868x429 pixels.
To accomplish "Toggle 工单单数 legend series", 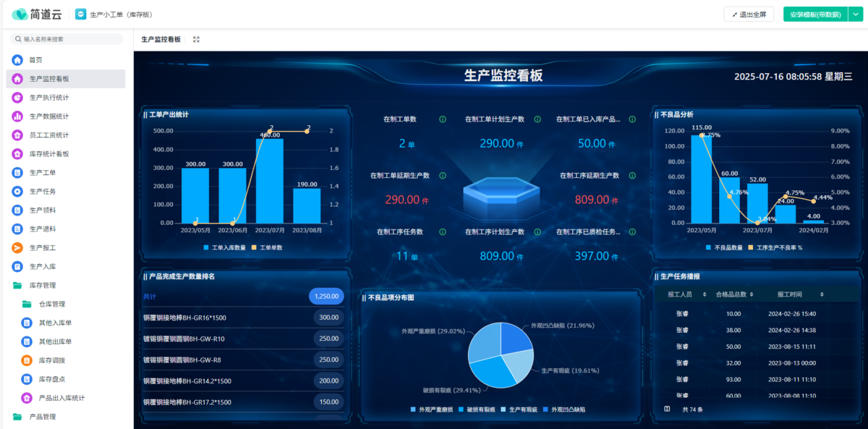I will (267, 248).
